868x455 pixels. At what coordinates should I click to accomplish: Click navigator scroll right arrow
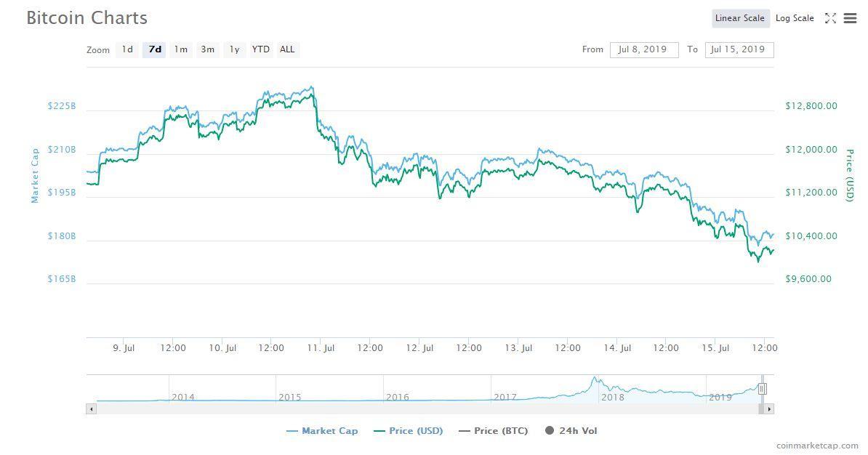[x=769, y=409]
